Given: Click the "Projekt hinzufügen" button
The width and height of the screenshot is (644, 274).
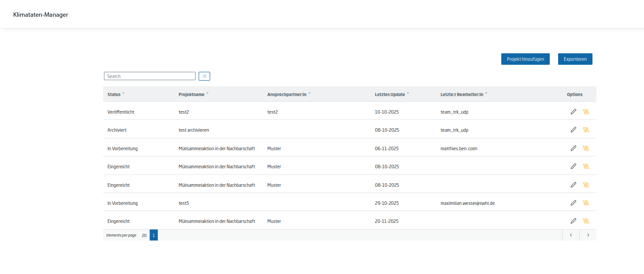Looking at the screenshot, I should (525, 59).
